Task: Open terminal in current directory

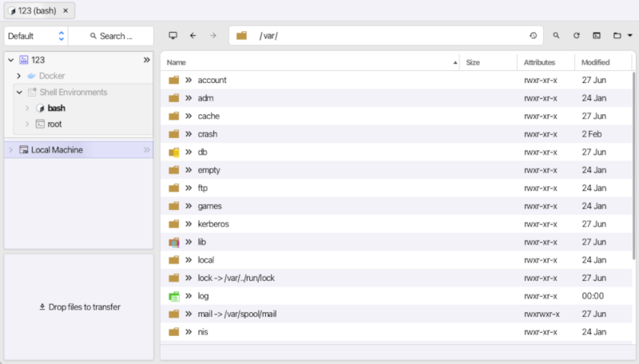Action: coord(597,36)
